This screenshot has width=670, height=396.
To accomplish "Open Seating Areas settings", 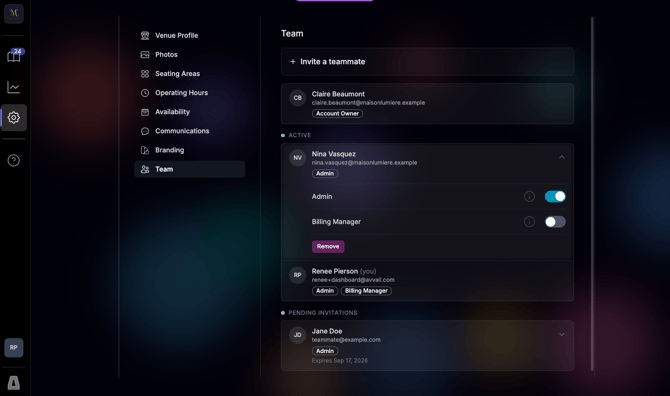I will (189, 73).
